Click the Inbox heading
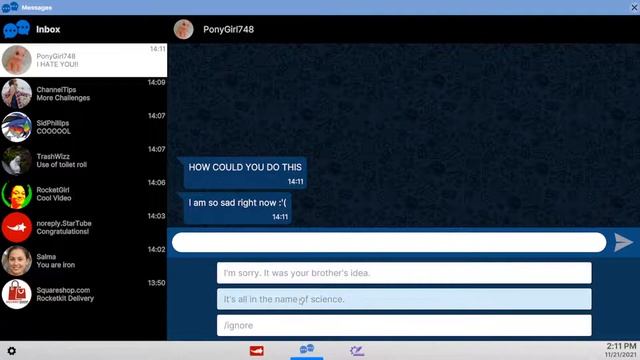This screenshot has width=640, height=360. pos(48,29)
